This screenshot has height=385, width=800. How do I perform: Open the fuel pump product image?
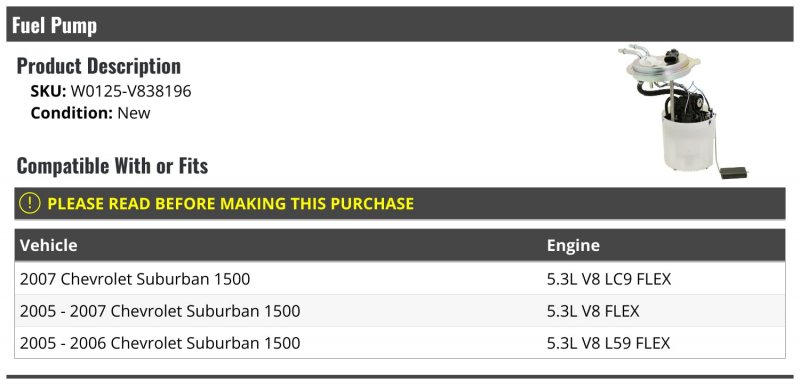pyautogui.click(x=683, y=111)
